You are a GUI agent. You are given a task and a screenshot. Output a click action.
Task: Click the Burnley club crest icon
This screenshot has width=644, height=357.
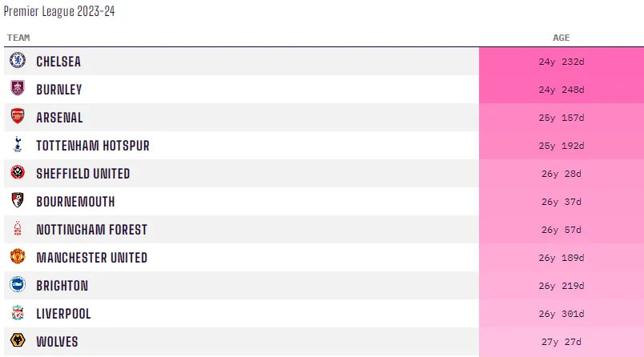coord(18,89)
